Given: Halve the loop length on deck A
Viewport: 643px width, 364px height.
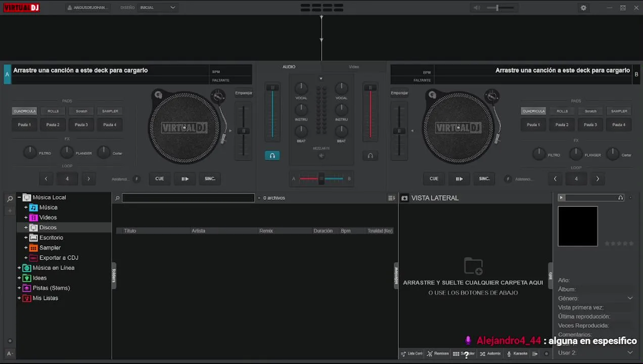Looking at the screenshot, I should [46, 179].
